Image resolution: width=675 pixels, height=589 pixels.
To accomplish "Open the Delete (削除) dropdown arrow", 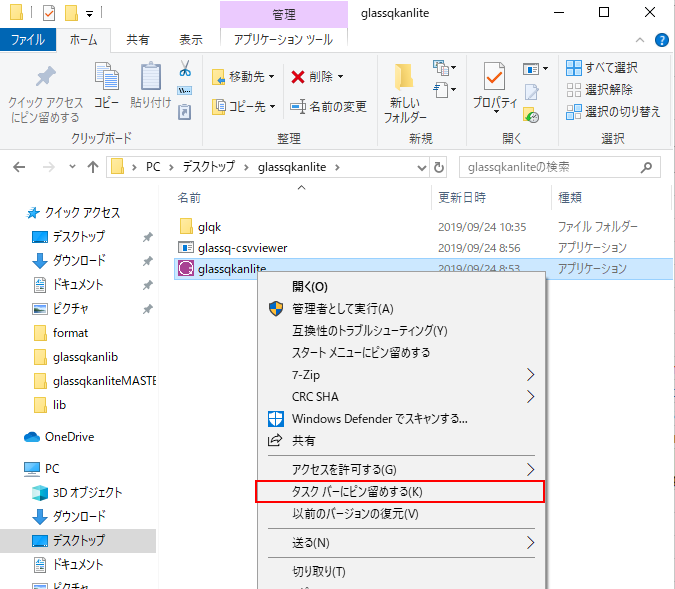I will (341, 77).
